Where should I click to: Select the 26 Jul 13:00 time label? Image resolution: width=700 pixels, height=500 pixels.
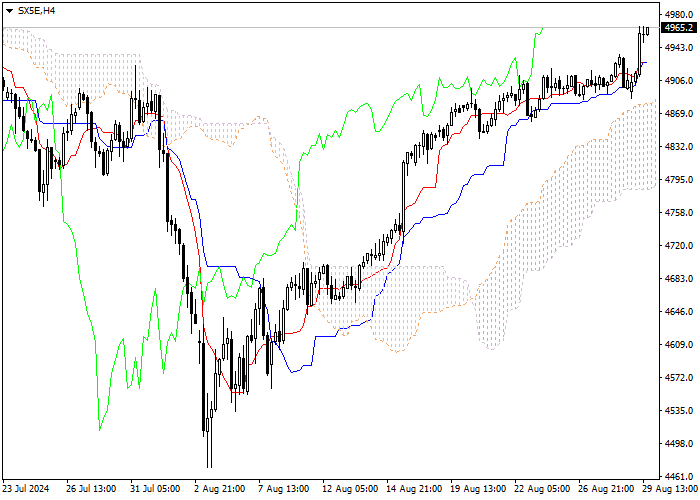coord(91,488)
